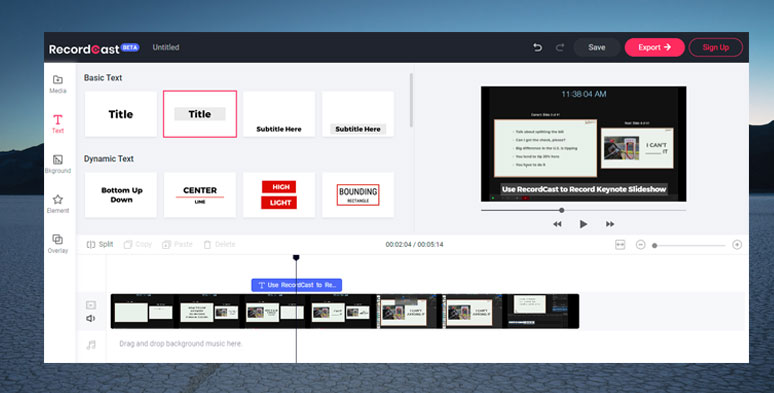
Task: Click the fit-timeline-to-width icon
Action: point(620,245)
